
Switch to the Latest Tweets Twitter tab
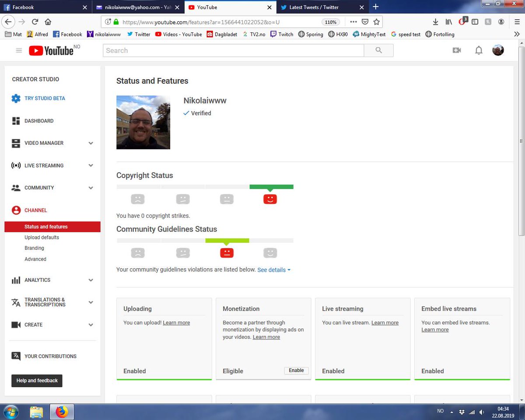(x=322, y=7)
